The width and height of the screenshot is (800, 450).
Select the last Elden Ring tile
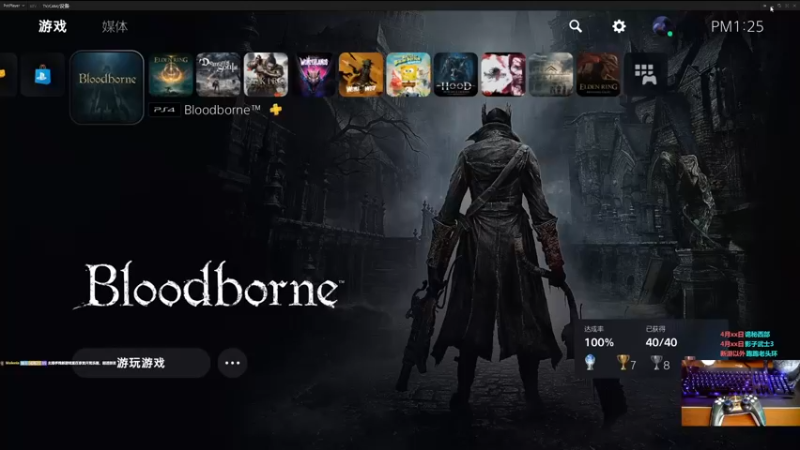point(598,74)
